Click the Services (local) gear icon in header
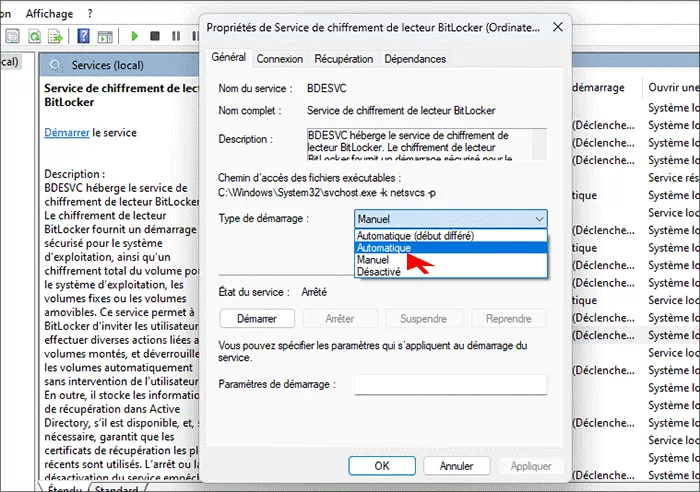 (x=56, y=66)
